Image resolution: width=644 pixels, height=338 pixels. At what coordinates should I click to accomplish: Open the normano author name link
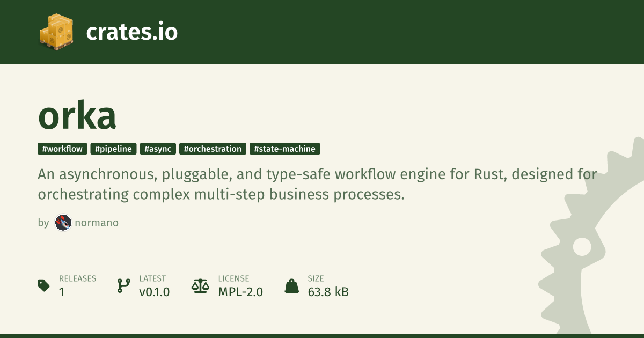97,223
